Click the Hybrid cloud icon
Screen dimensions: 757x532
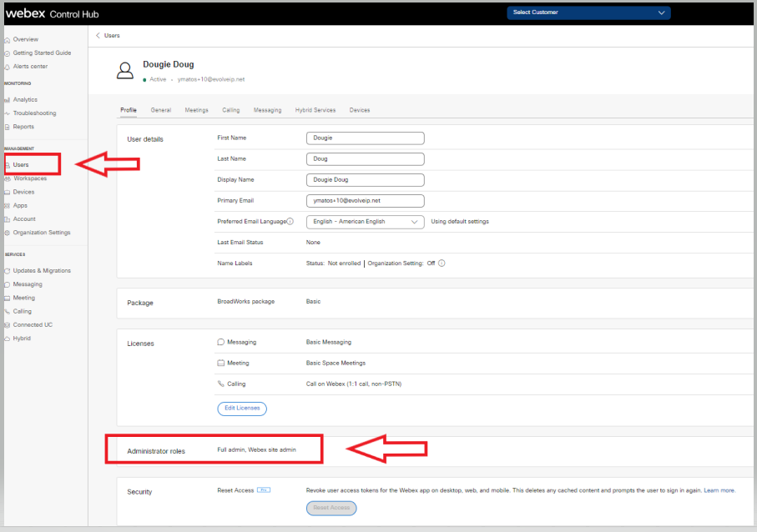[7, 339]
